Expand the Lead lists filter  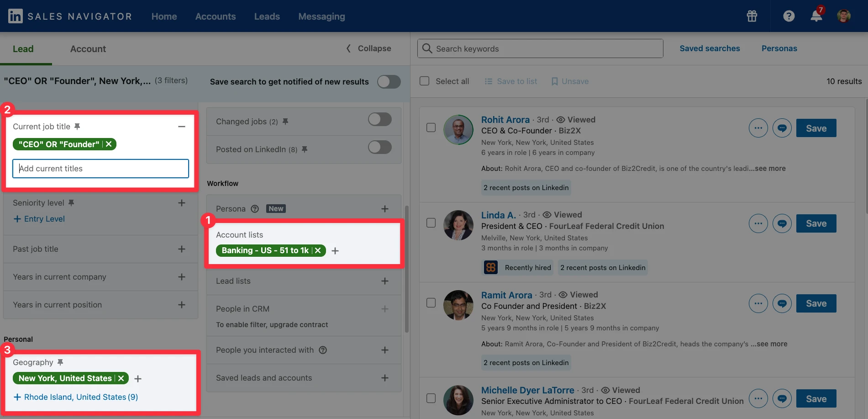(x=385, y=281)
